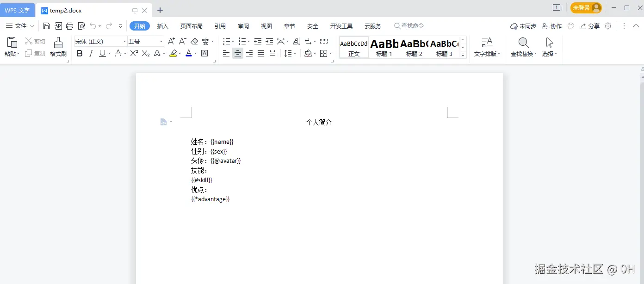
Task: Click the {{@avatar}} placeholder text
Action: 226,161
